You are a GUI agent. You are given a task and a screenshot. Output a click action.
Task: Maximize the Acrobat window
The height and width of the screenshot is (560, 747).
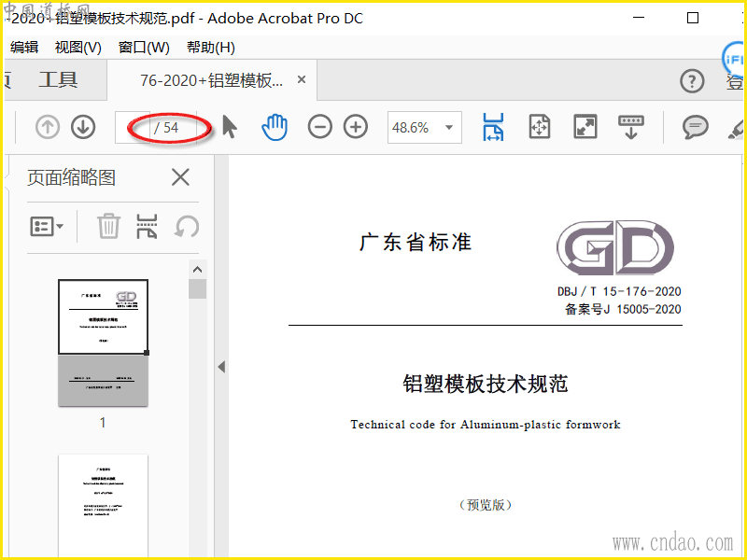[693, 18]
